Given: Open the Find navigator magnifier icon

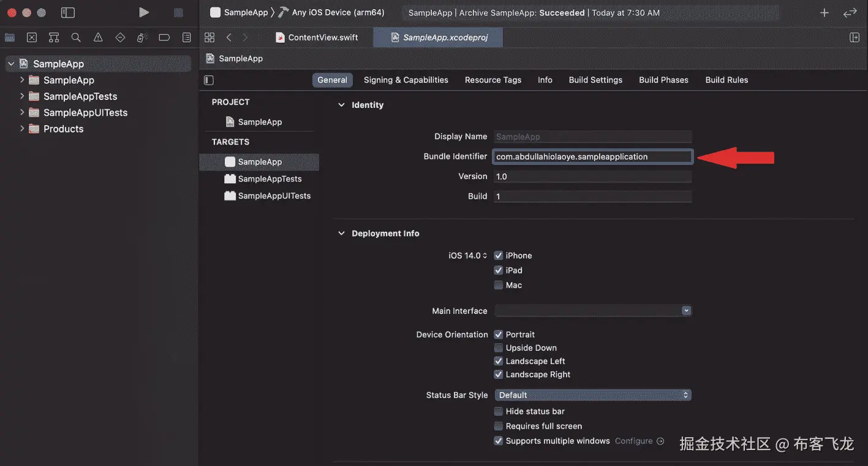Looking at the screenshot, I should pyautogui.click(x=76, y=37).
